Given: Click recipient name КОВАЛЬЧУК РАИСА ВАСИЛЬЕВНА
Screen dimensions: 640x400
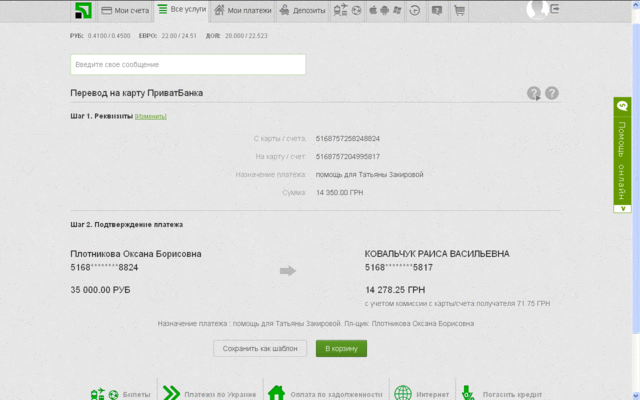Looking at the screenshot, I should pos(437,254).
